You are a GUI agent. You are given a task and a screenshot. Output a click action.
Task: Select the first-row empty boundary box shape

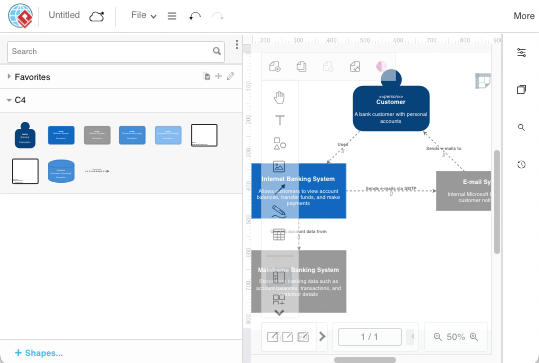[204, 135]
